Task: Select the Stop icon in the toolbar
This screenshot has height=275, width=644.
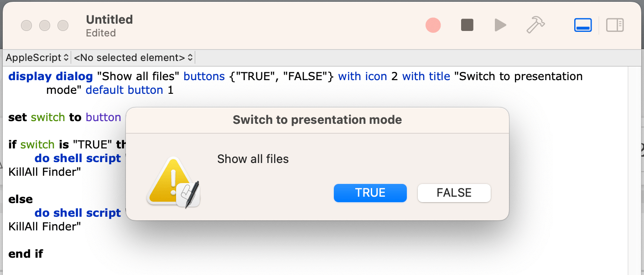Action: pos(467,25)
